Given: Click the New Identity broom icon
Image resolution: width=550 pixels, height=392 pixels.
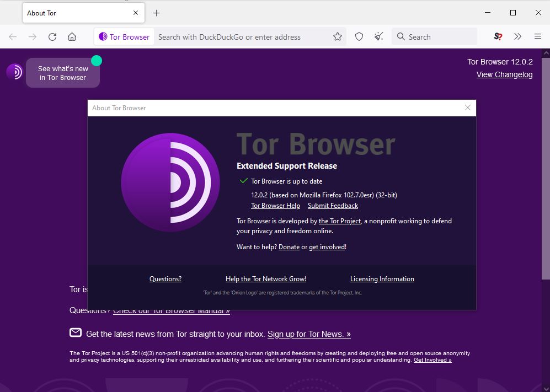Looking at the screenshot, I should pos(379,36).
